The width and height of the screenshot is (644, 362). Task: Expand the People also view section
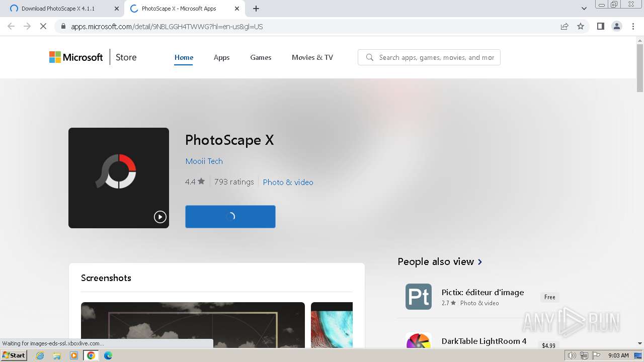[440, 261]
